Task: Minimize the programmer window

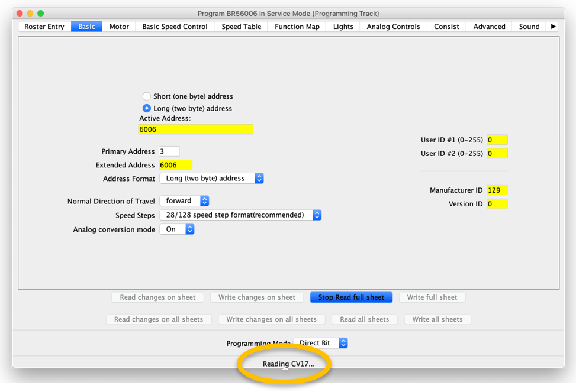Action: (30, 13)
